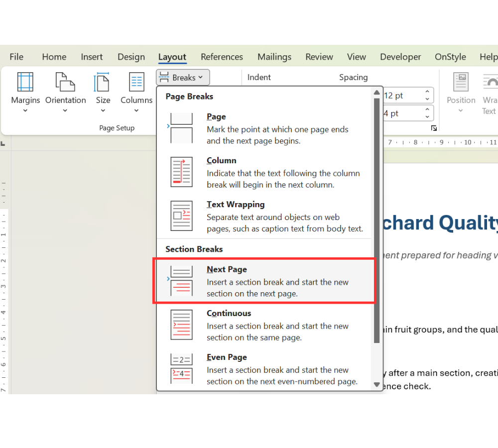498x448 pixels.
Task: Click the breaks menu scroll-down arrow
Action: click(376, 384)
